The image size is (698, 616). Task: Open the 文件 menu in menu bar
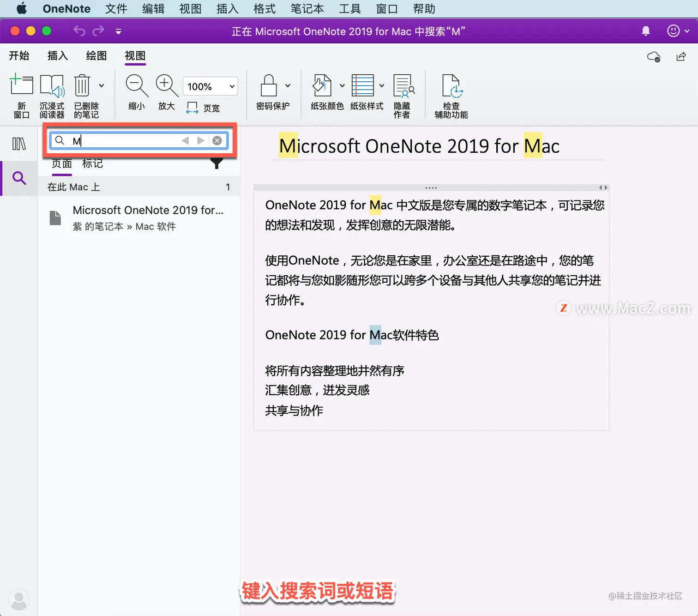click(x=116, y=8)
